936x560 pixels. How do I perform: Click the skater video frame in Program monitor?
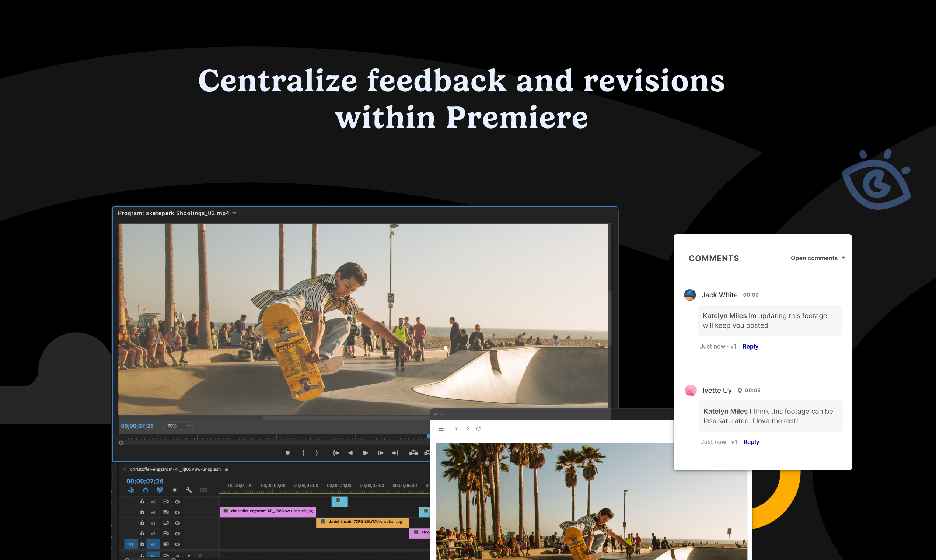coord(363,319)
